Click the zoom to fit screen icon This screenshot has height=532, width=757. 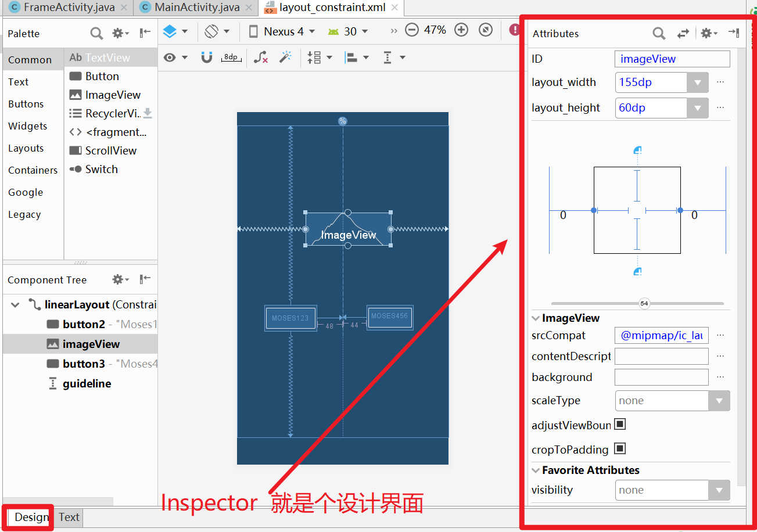[486, 30]
